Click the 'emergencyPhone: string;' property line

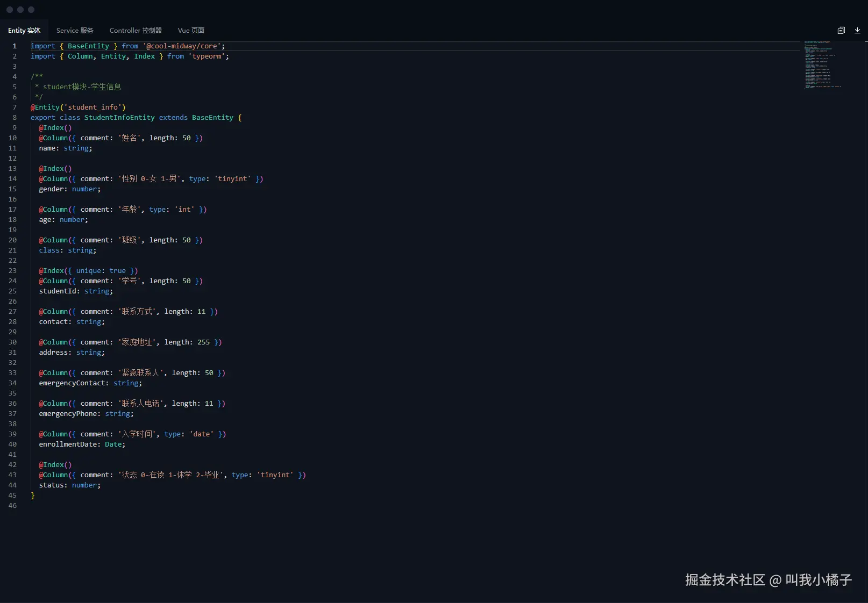click(87, 414)
